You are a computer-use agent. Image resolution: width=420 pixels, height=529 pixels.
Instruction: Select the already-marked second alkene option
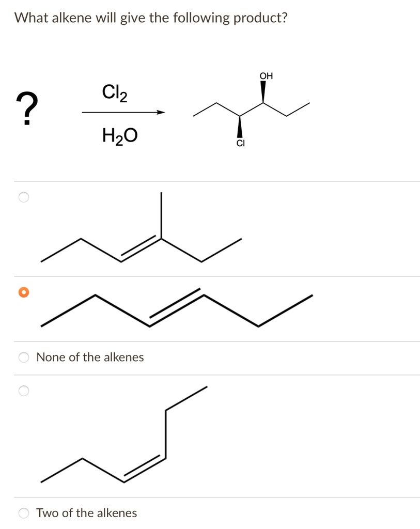click(x=23, y=292)
